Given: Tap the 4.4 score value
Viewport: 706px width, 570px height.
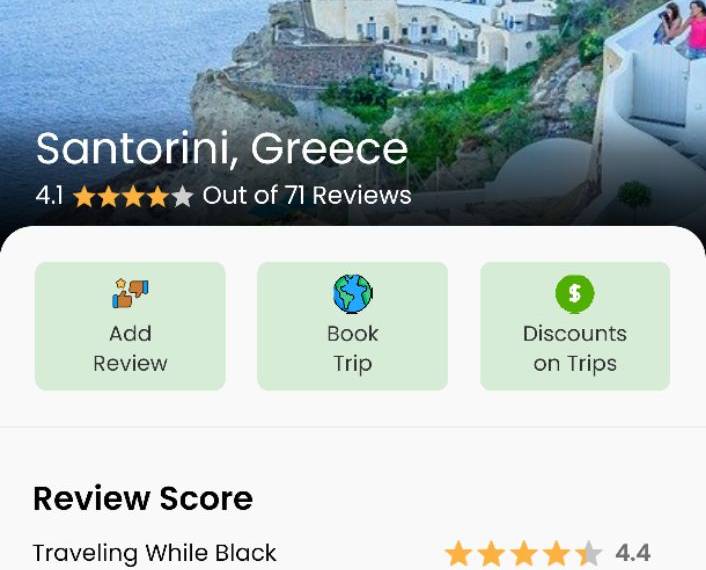Looking at the screenshot, I should click(x=633, y=553).
